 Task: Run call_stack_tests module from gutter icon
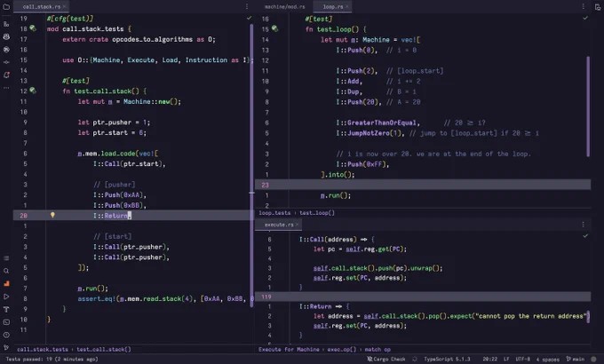click(x=33, y=28)
